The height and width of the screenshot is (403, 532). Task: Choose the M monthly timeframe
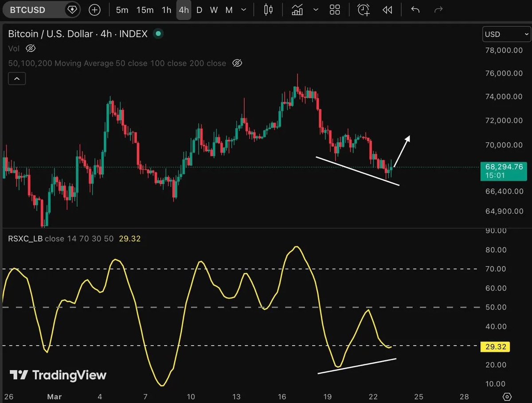click(229, 10)
